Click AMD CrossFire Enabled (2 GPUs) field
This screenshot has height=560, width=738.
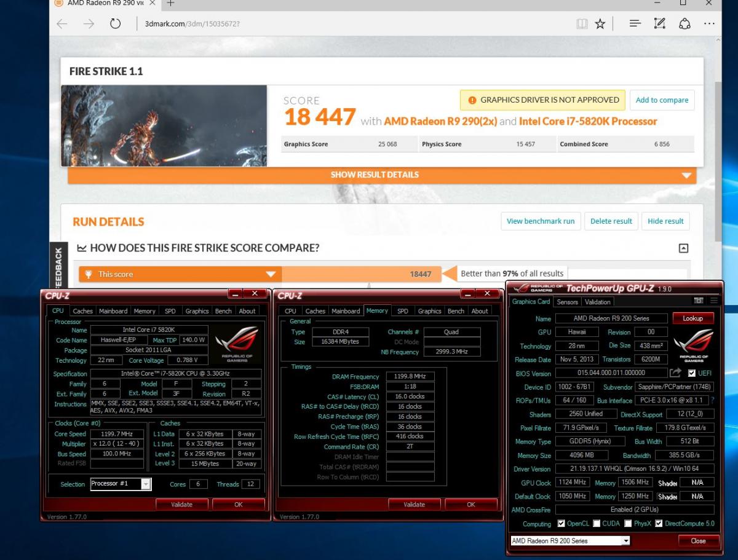click(x=635, y=510)
